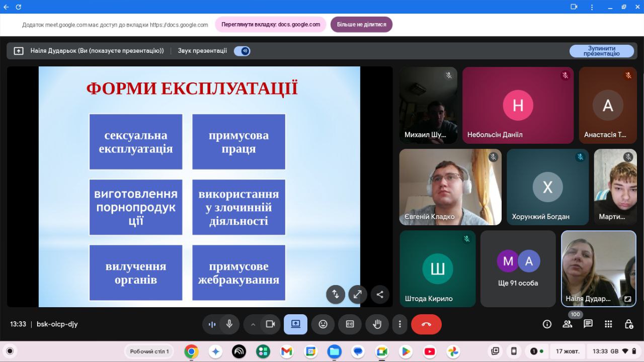644x362 pixels.
Task: Click the present screen icon
Action: (295, 324)
